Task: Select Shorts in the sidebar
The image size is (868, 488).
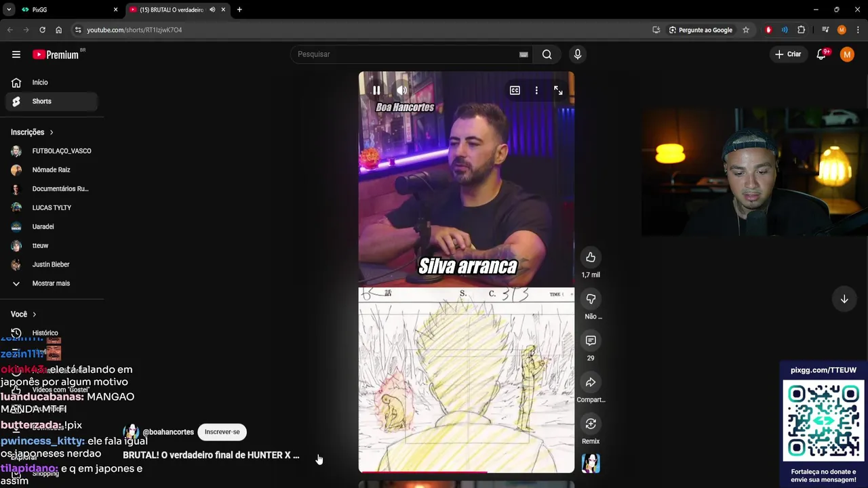Action: point(52,102)
